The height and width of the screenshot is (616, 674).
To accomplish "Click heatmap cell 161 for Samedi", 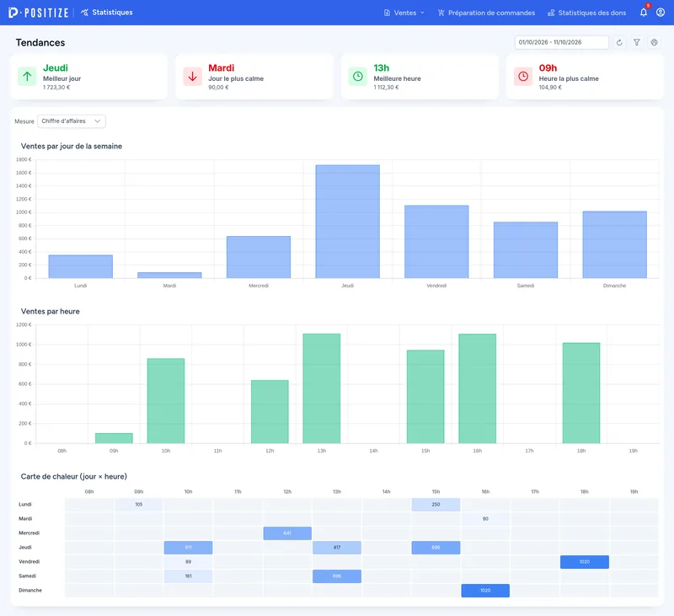I will coord(188,576).
